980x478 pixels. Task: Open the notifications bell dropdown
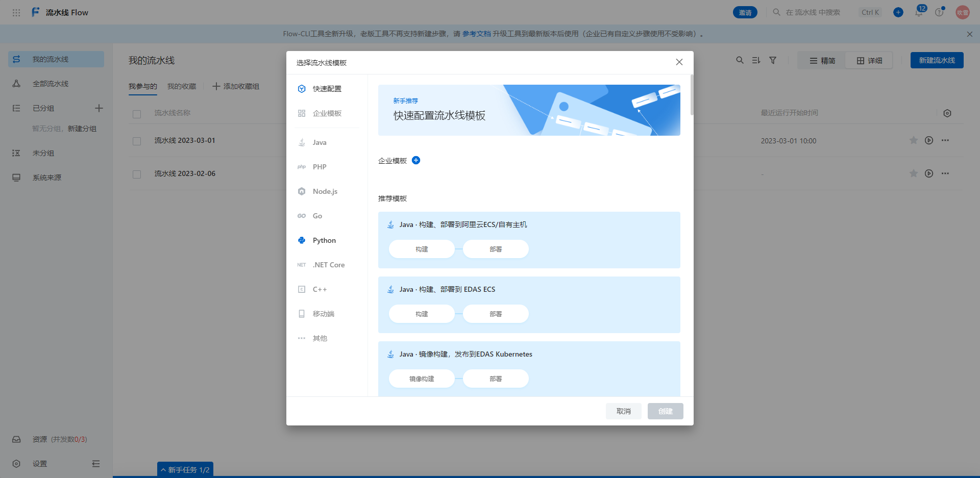[x=919, y=12]
